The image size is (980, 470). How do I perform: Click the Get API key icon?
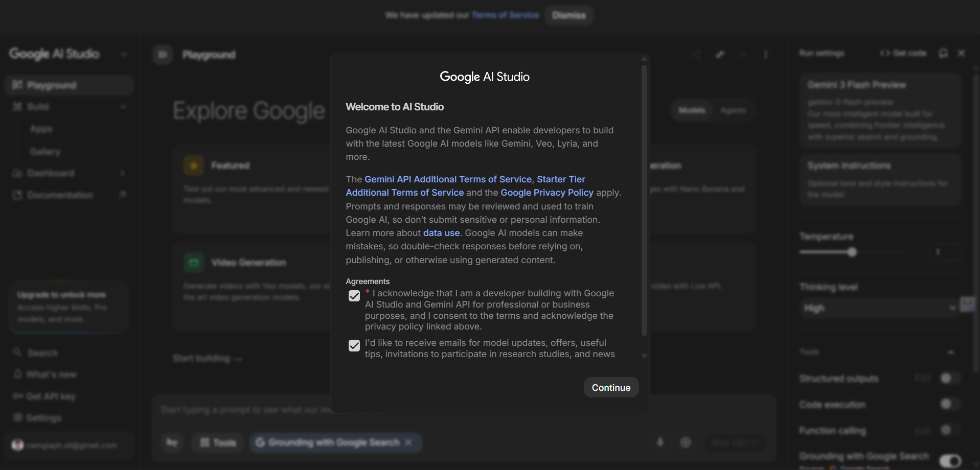[18, 396]
